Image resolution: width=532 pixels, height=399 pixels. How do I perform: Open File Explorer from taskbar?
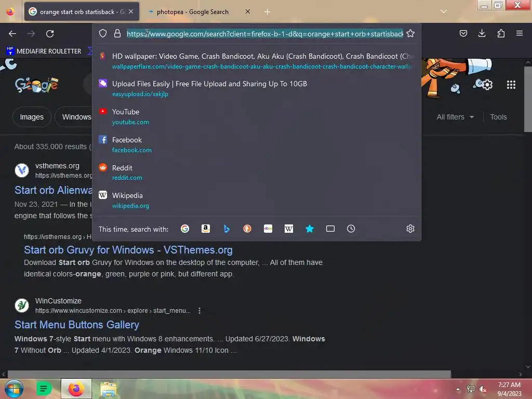(x=108, y=389)
